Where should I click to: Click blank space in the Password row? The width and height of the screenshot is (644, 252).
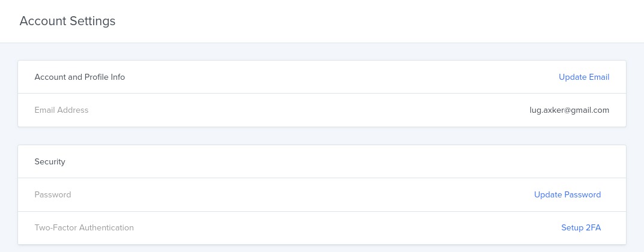coord(300,194)
